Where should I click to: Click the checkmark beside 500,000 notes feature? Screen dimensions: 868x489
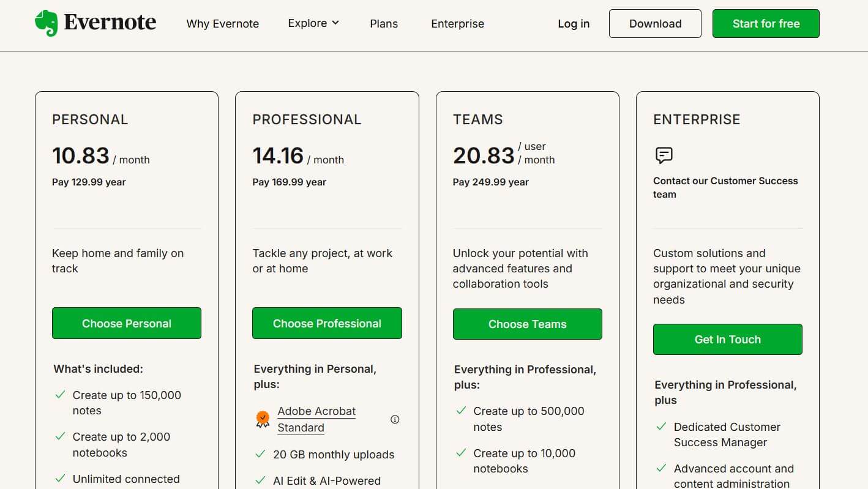(460, 411)
